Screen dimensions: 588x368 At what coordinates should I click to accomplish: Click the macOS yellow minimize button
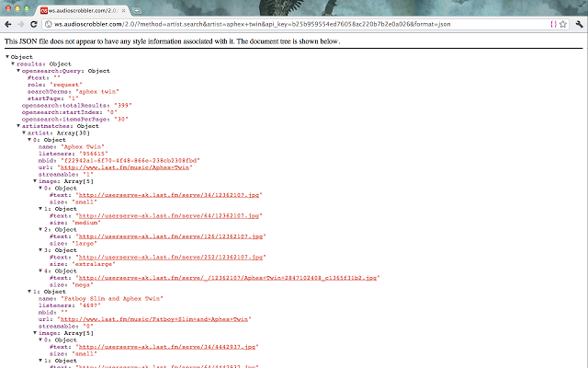(17, 8)
